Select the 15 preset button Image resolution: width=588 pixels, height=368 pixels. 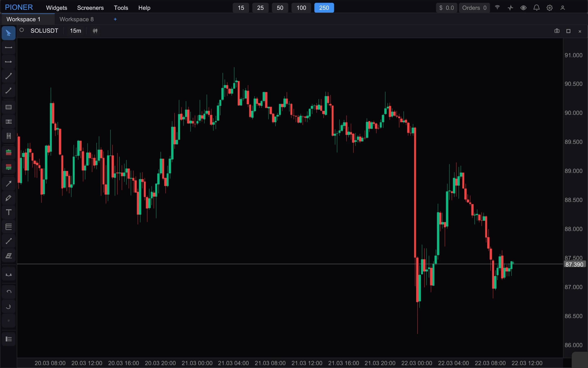point(241,8)
